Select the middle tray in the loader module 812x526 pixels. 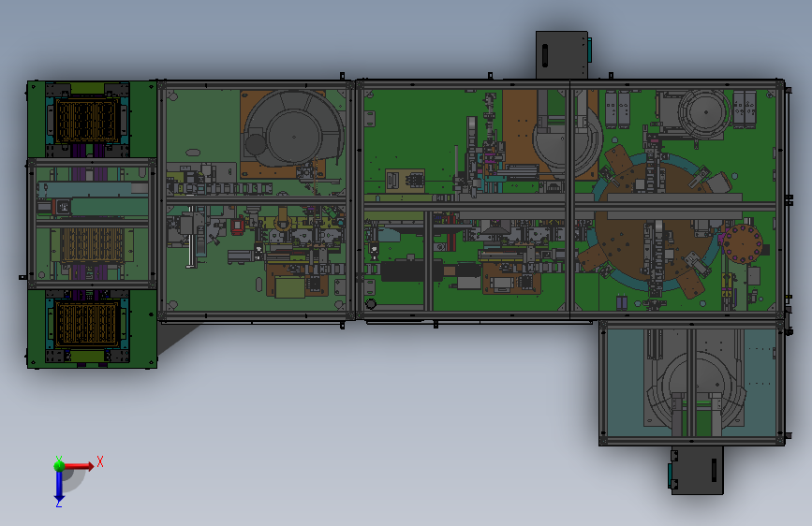click(x=92, y=245)
